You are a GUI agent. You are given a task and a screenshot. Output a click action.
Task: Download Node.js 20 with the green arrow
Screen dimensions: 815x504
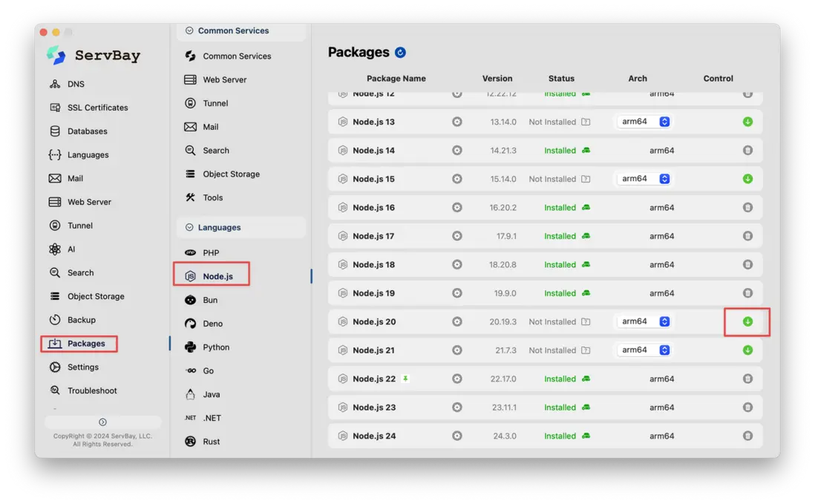tap(747, 321)
